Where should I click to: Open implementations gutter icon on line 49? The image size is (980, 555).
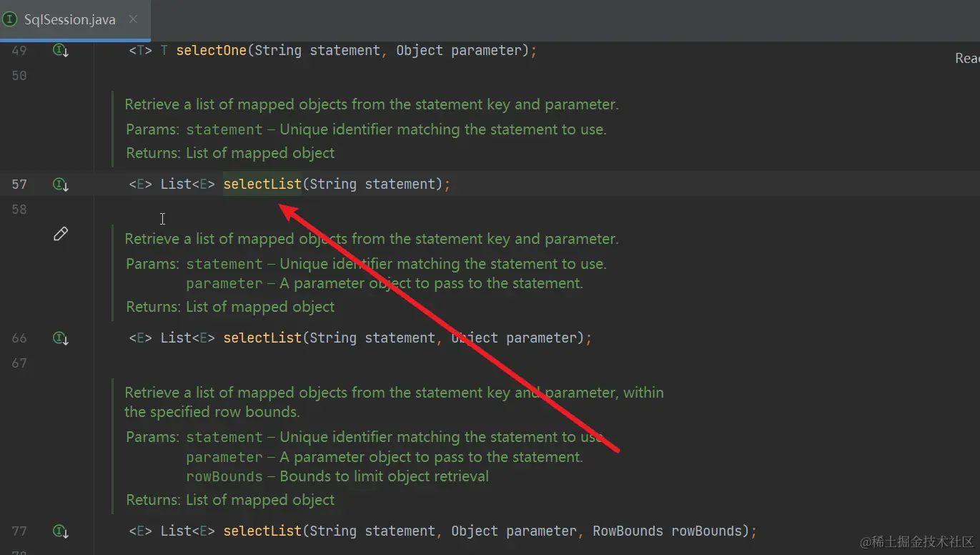[61, 51]
